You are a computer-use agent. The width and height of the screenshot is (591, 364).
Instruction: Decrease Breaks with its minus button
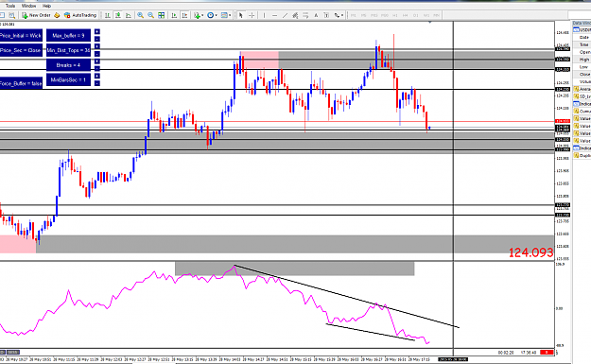[96, 69]
